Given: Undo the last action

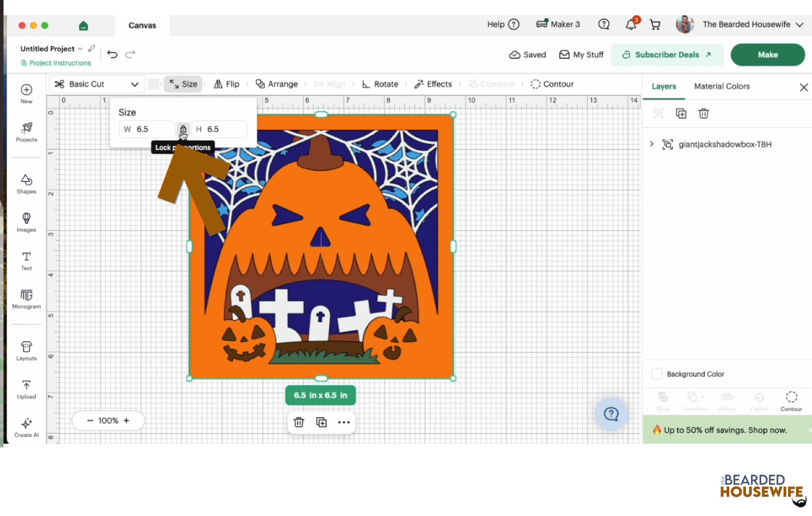Looking at the screenshot, I should pos(113,54).
